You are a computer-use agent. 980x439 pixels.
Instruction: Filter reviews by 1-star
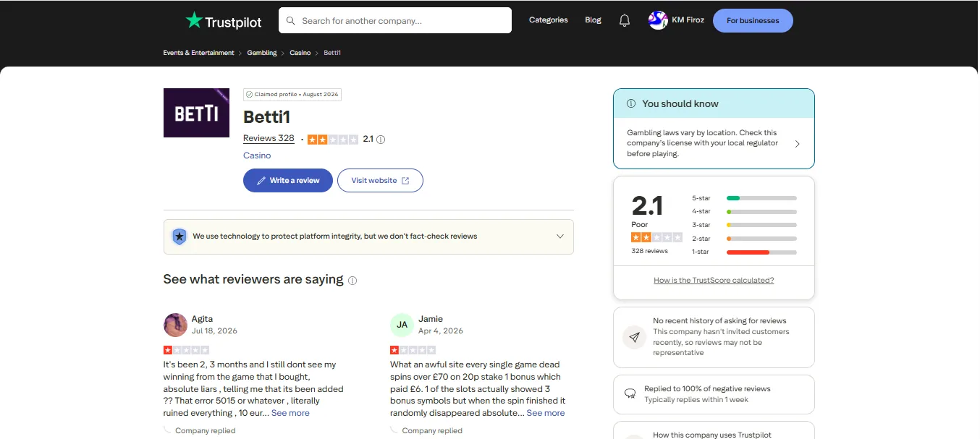pyautogui.click(x=744, y=252)
